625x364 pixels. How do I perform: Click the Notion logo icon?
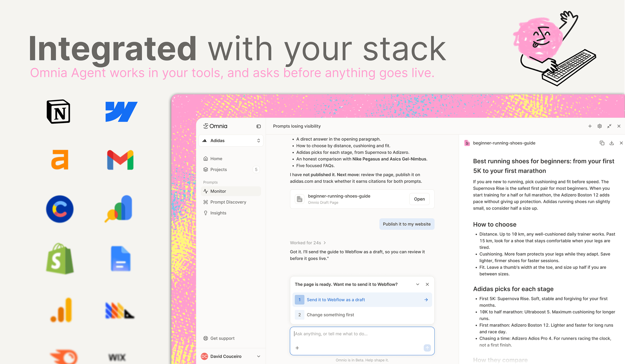(58, 112)
